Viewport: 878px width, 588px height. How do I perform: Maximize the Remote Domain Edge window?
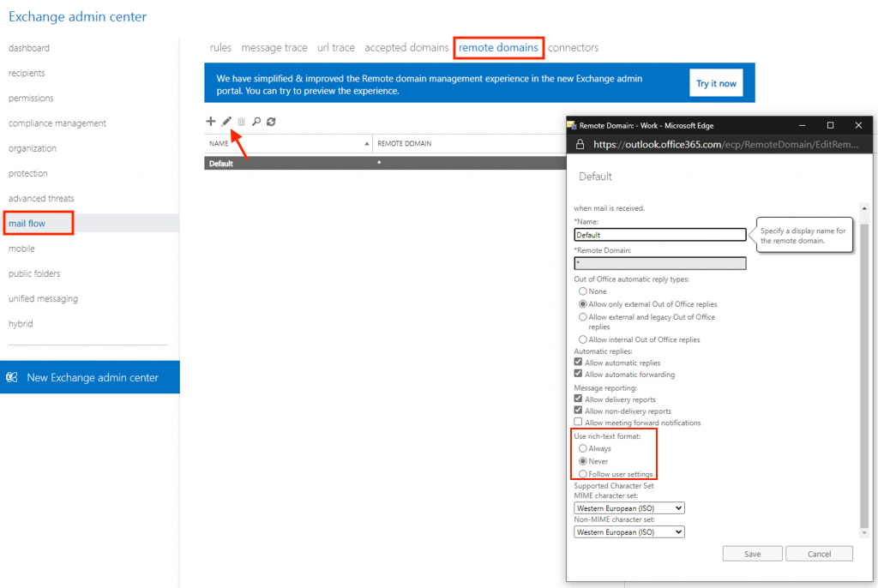tap(830, 125)
